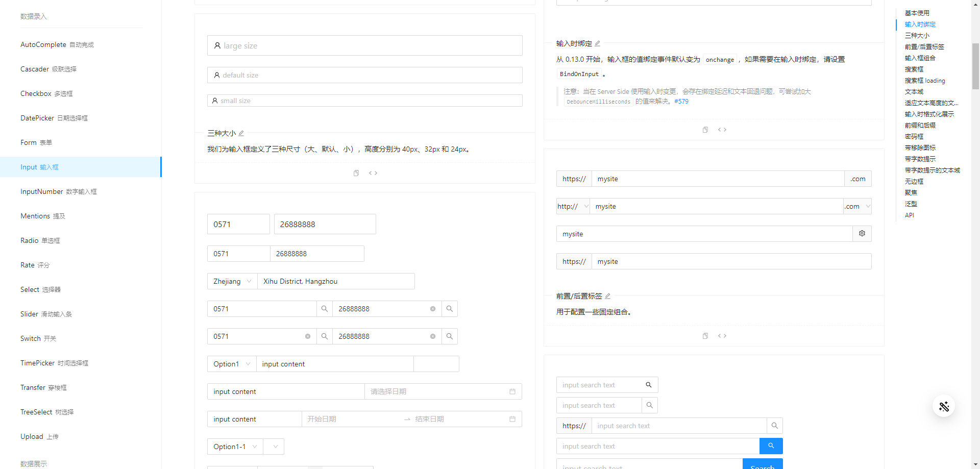Open the .com suffix dropdown
980x469 pixels.
(857, 206)
